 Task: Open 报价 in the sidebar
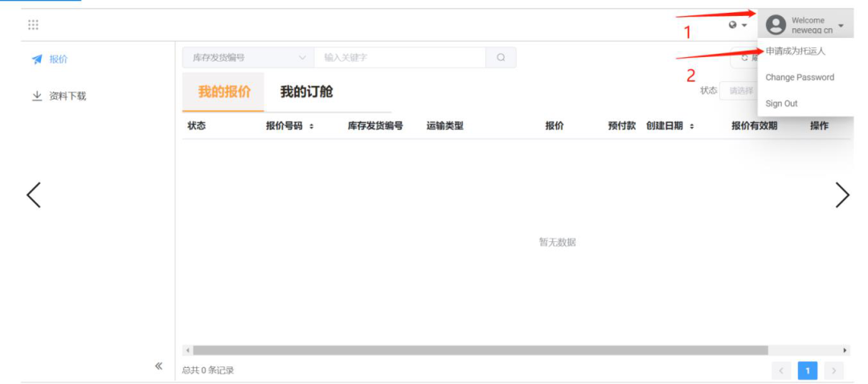[x=59, y=59]
